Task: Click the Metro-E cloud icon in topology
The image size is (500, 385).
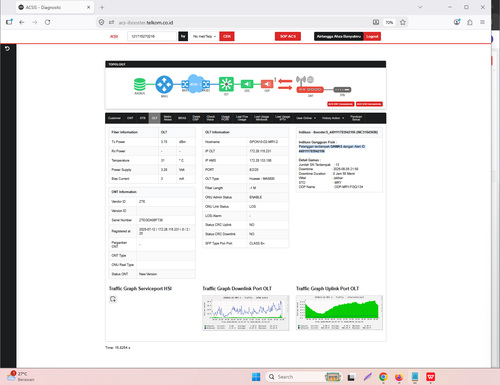Action: (195, 84)
